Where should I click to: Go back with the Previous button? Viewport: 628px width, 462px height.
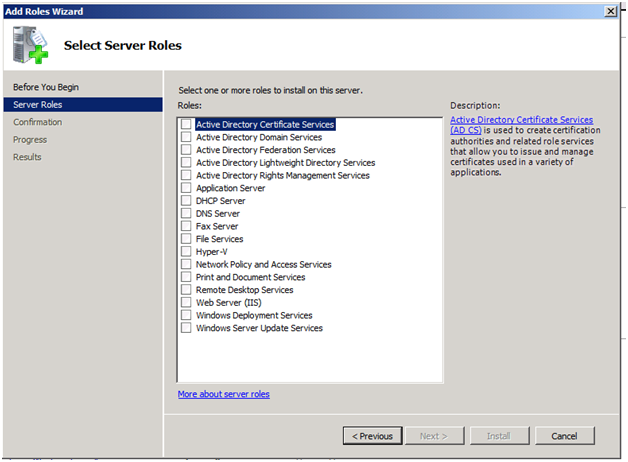(x=372, y=436)
